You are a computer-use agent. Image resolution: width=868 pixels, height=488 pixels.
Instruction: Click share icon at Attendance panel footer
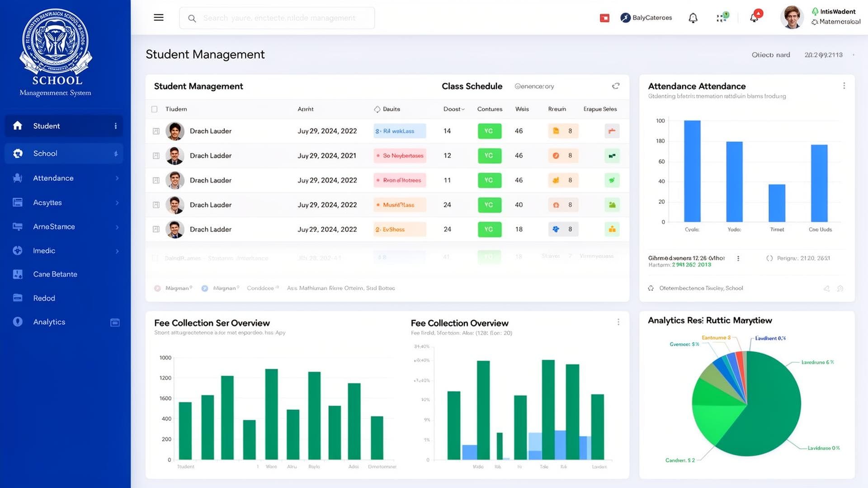coord(827,289)
